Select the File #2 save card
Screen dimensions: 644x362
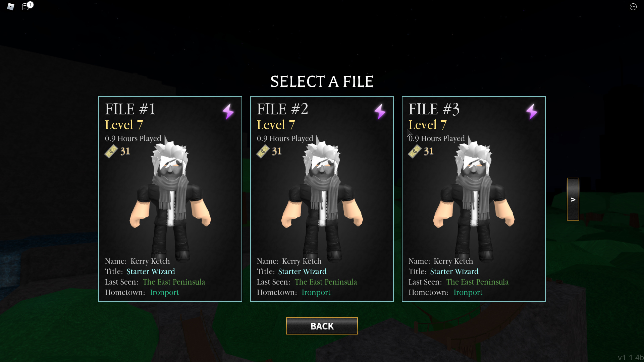[322, 199]
